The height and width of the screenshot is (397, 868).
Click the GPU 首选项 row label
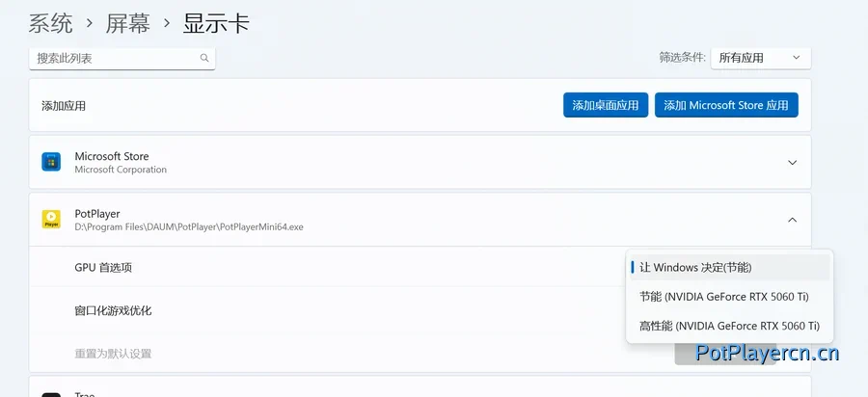pos(103,268)
